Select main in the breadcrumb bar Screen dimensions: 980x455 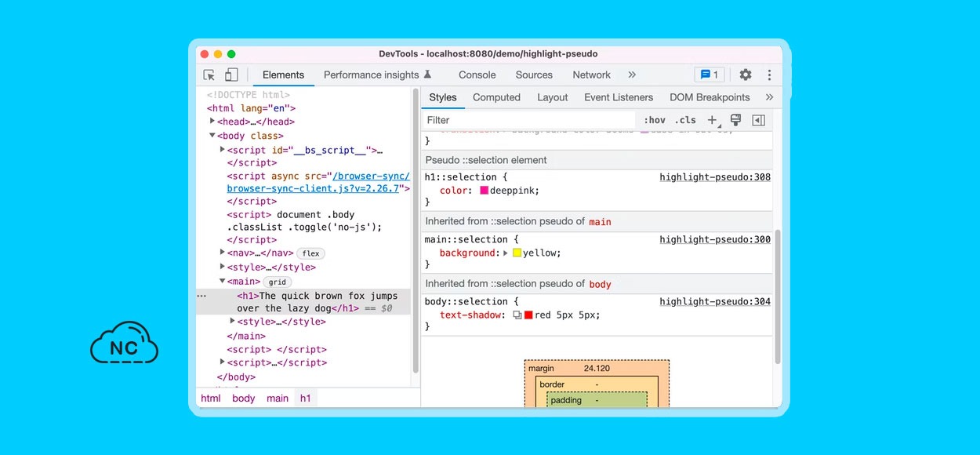(278, 399)
